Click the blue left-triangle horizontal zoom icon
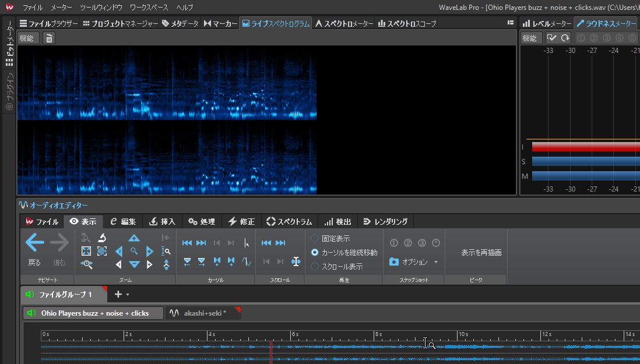This screenshot has width=640, height=364. click(x=119, y=251)
